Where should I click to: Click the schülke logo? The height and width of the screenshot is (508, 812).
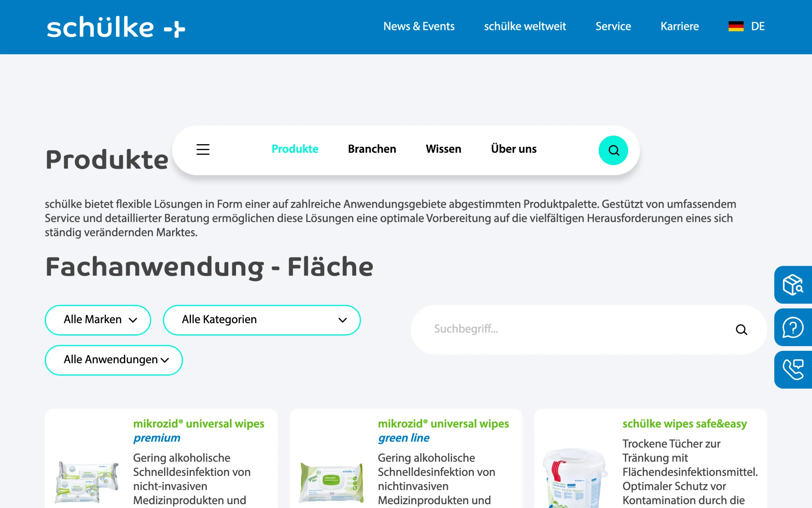pyautogui.click(x=116, y=27)
